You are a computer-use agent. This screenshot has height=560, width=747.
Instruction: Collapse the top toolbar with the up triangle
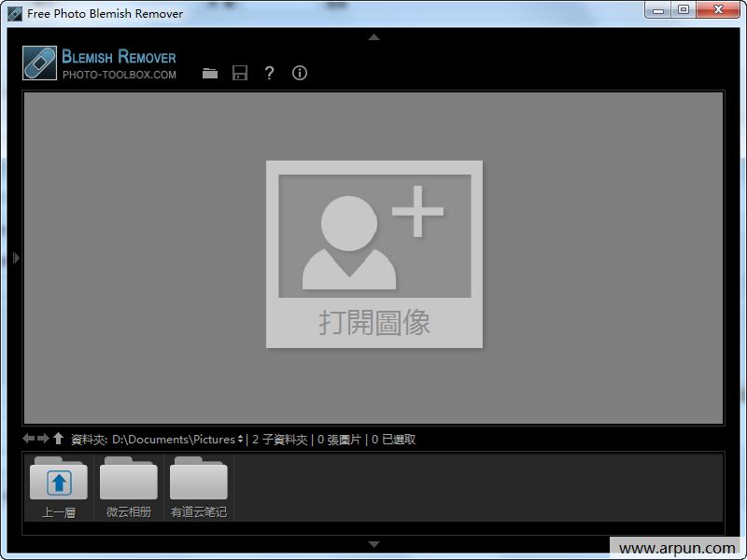click(373, 37)
